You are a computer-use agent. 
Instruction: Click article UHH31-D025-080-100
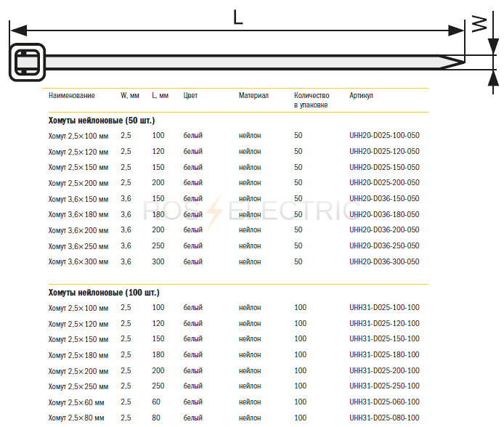point(384,418)
